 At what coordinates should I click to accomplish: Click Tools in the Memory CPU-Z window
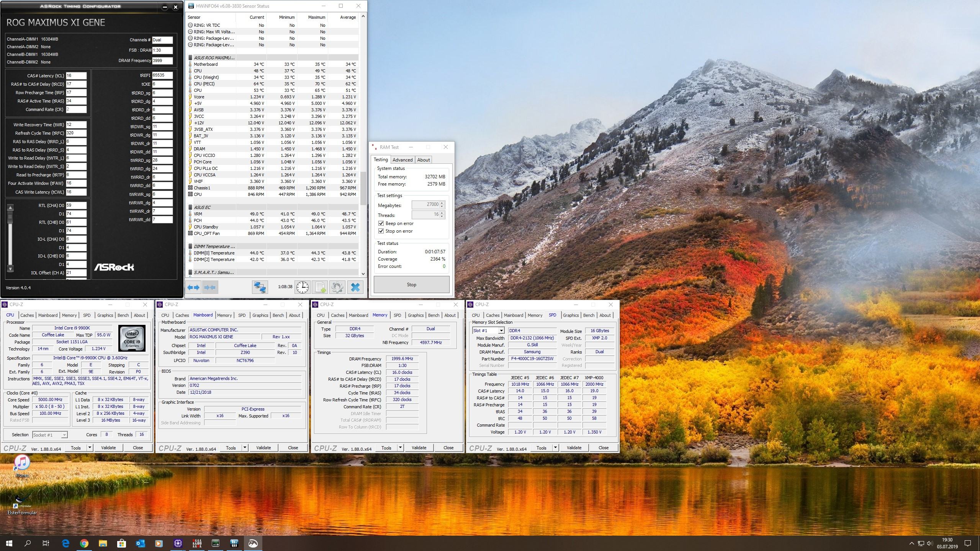click(386, 448)
